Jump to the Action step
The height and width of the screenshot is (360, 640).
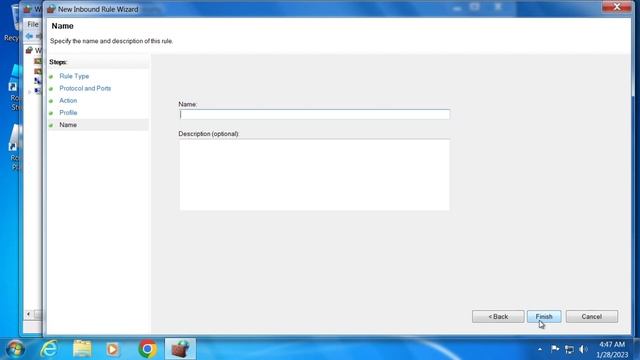(x=68, y=101)
